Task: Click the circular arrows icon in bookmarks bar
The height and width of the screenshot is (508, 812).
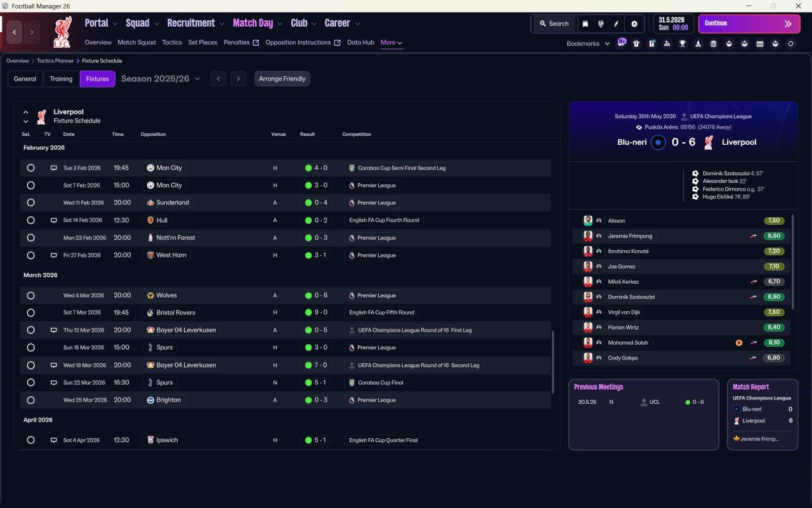Action: pos(790,44)
